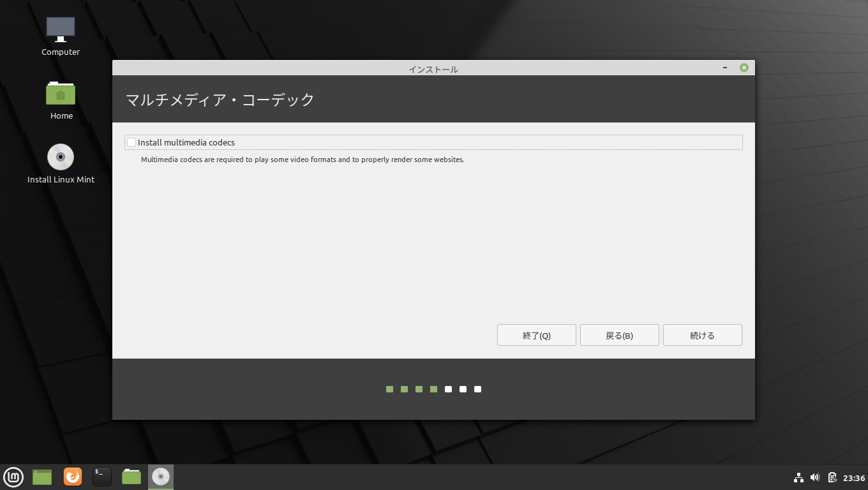The image size is (868, 490).
Task: Open the volume control tray icon
Action: pos(814,477)
